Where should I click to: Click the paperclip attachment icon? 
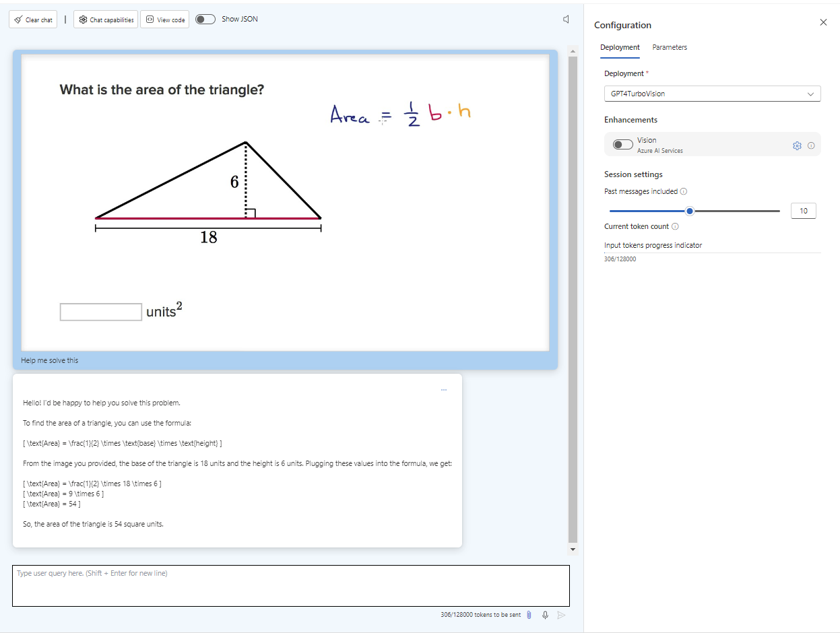click(529, 615)
